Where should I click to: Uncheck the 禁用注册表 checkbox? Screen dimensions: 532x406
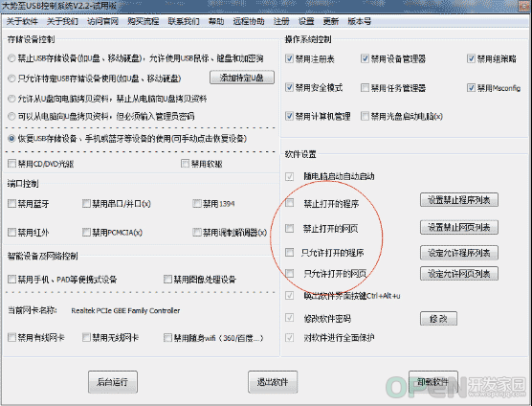click(289, 58)
